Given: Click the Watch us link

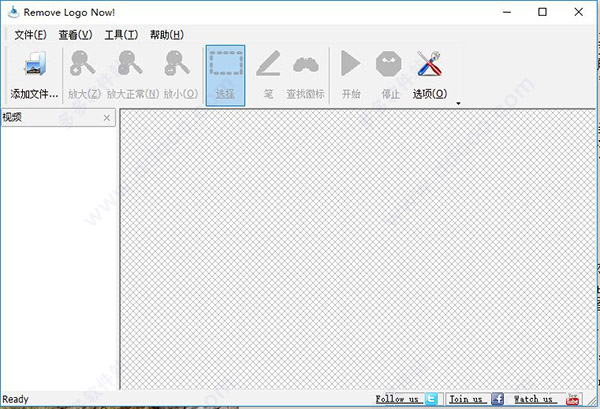Looking at the screenshot, I should click(x=533, y=399).
